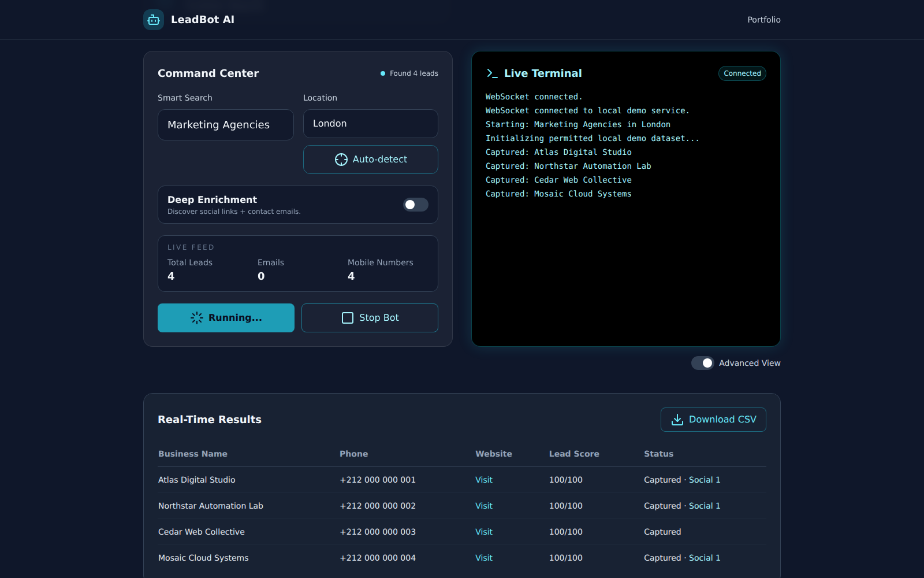Download results with Download CSV button
Image resolution: width=924 pixels, height=578 pixels.
coord(713,420)
